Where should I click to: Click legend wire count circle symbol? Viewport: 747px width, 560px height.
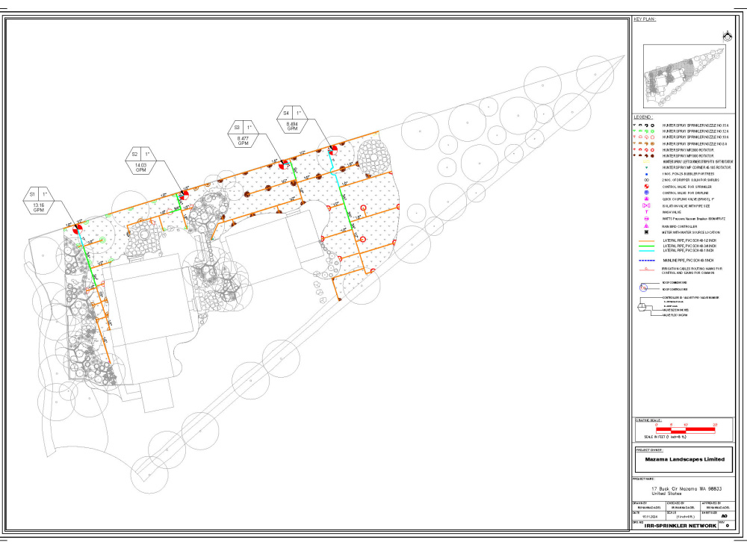[x=644, y=287]
